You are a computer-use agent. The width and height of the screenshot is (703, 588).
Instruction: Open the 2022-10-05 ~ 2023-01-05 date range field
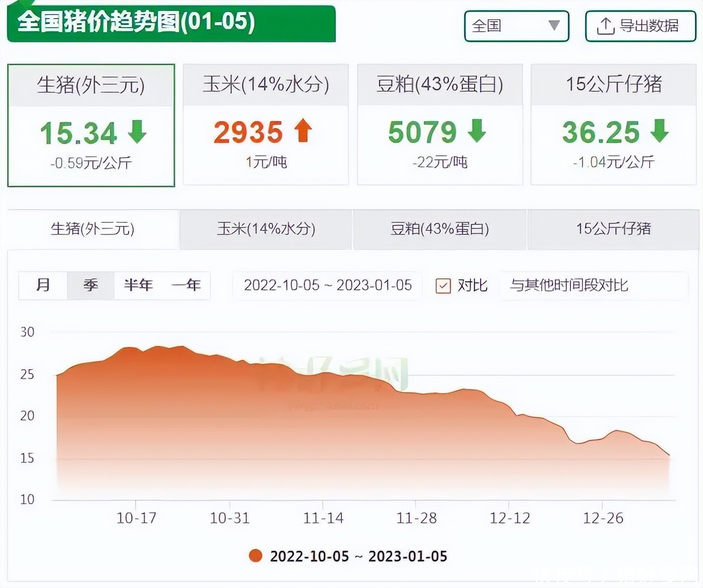[328, 285]
